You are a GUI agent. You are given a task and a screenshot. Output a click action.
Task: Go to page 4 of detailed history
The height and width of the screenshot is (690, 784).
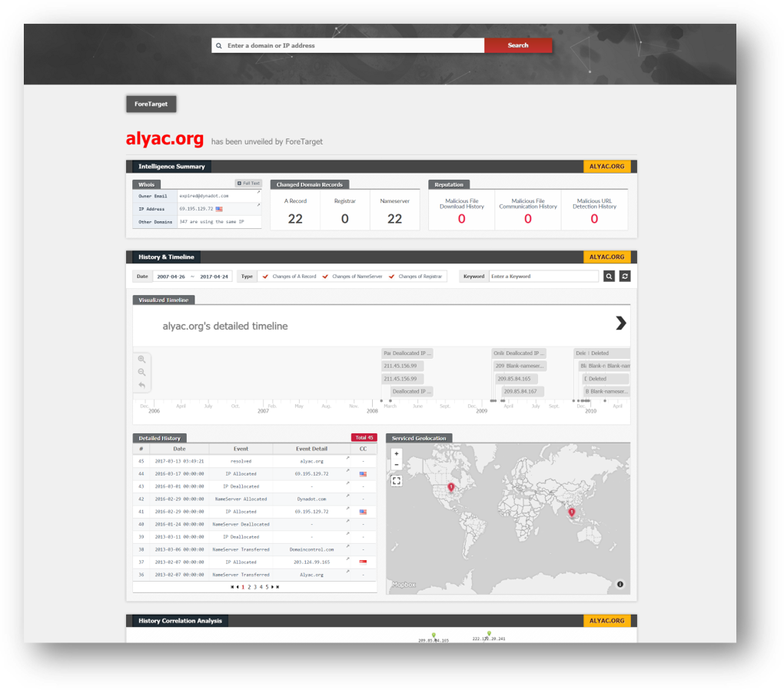pos(261,587)
